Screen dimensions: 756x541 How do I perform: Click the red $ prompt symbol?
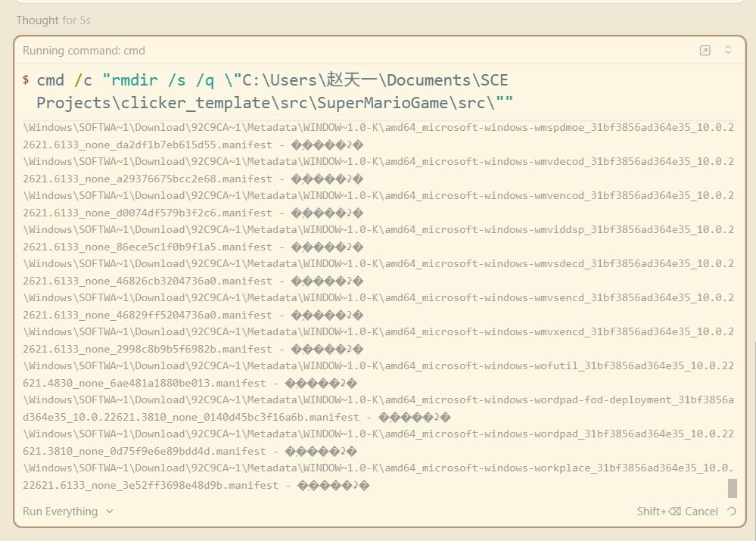26,80
